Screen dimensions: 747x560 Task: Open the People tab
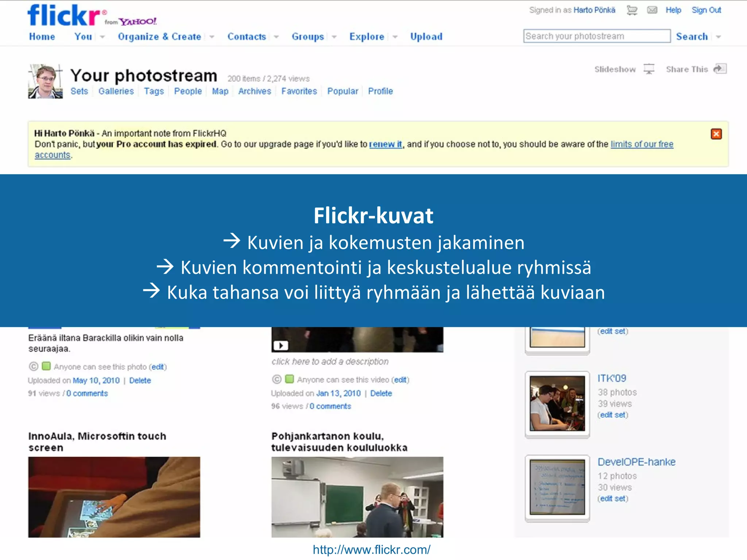tap(187, 91)
